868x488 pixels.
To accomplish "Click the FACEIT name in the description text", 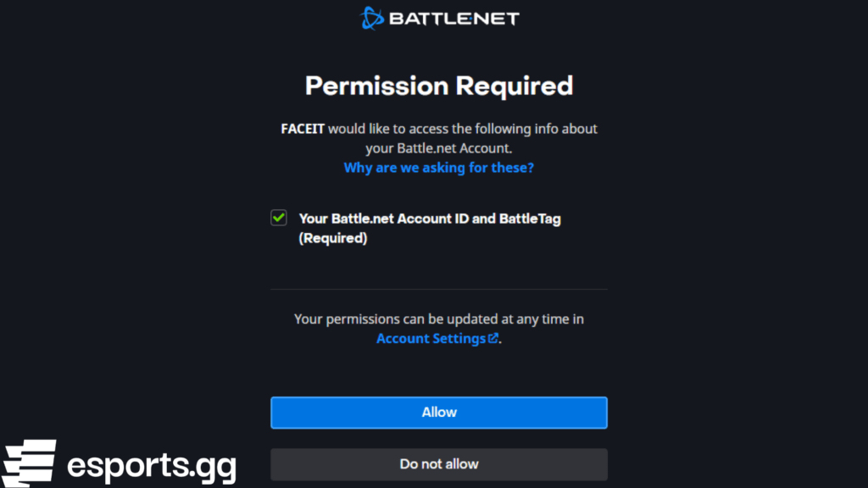I will [x=303, y=129].
